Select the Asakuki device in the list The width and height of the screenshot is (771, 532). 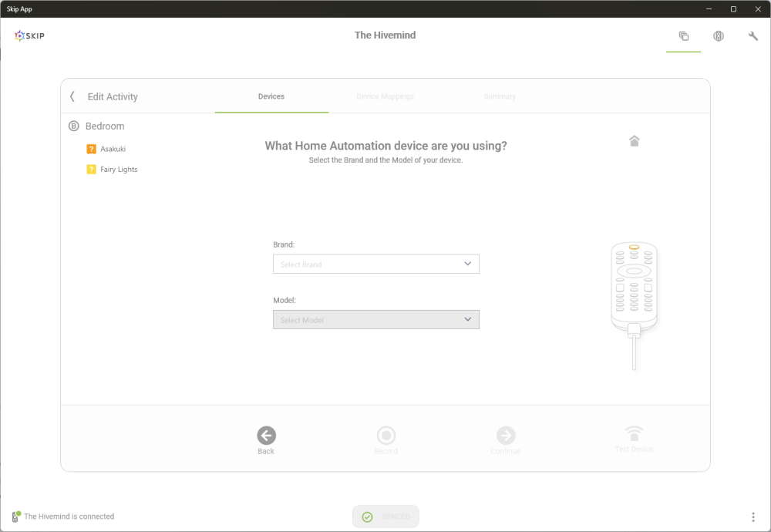(x=113, y=149)
